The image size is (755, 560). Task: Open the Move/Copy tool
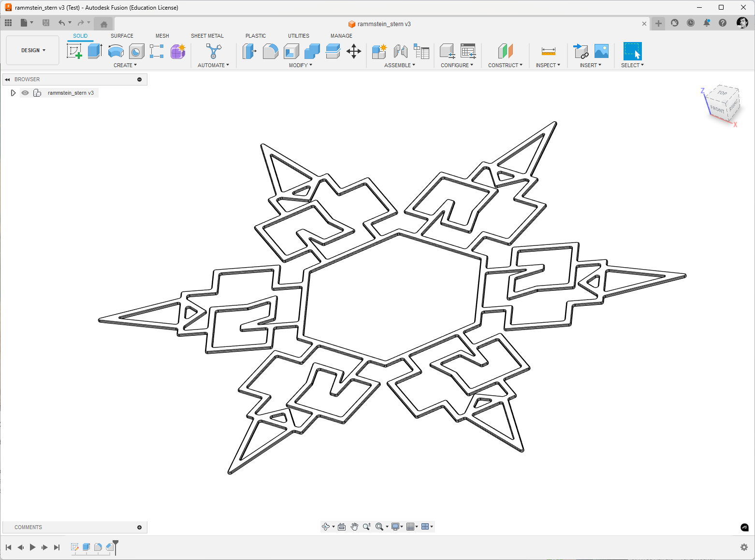pos(354,51)
